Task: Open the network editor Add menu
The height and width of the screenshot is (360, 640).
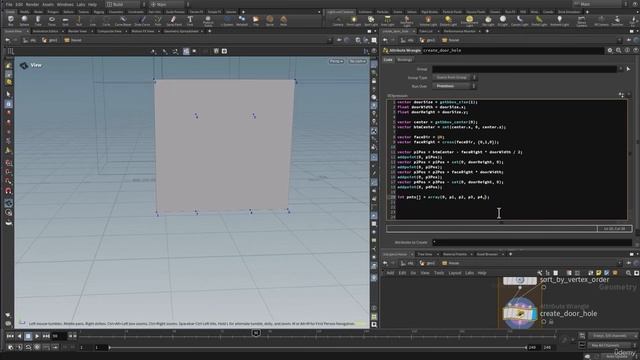Action: (x=390, y=273)
